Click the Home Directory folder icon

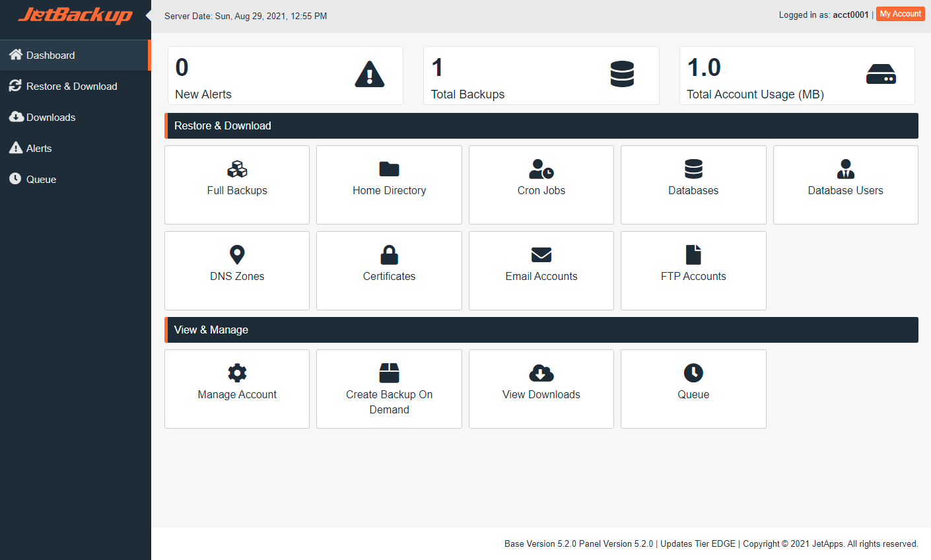coord(389,169)
